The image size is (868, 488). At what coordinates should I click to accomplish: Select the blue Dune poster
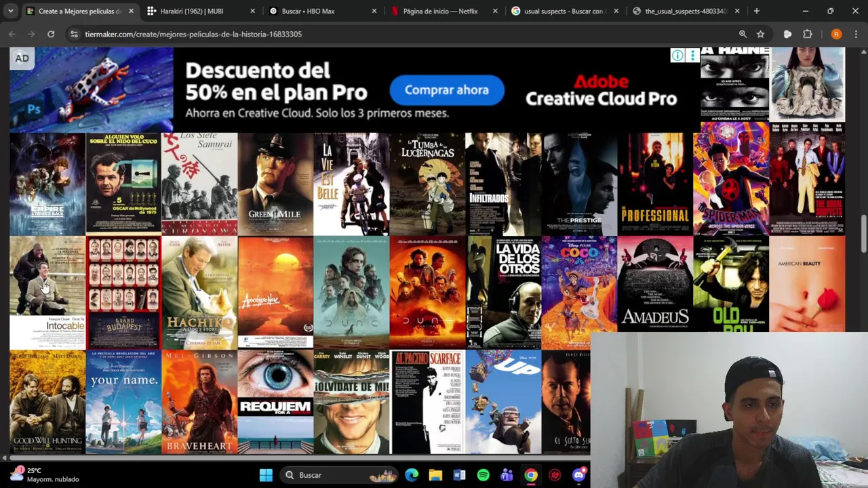(x=351, y=293)
